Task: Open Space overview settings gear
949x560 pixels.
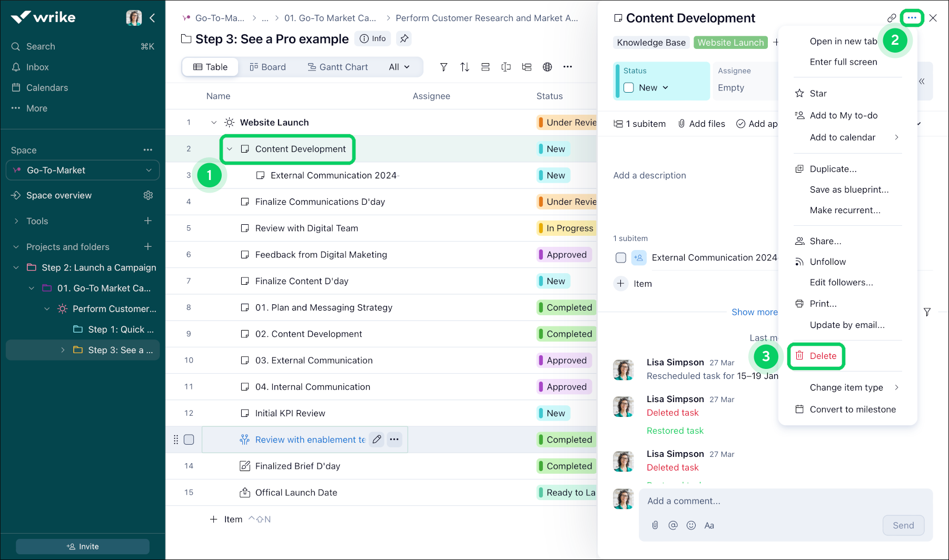Action: point(148,195)
